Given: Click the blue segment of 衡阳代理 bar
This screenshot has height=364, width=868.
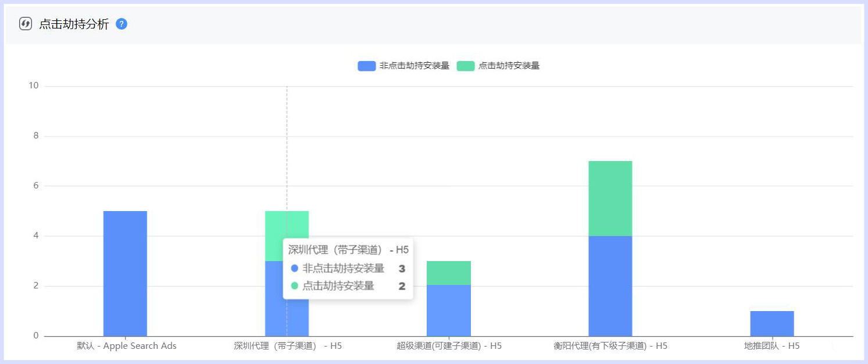Looking at the screenshot, I should point(610,286).
